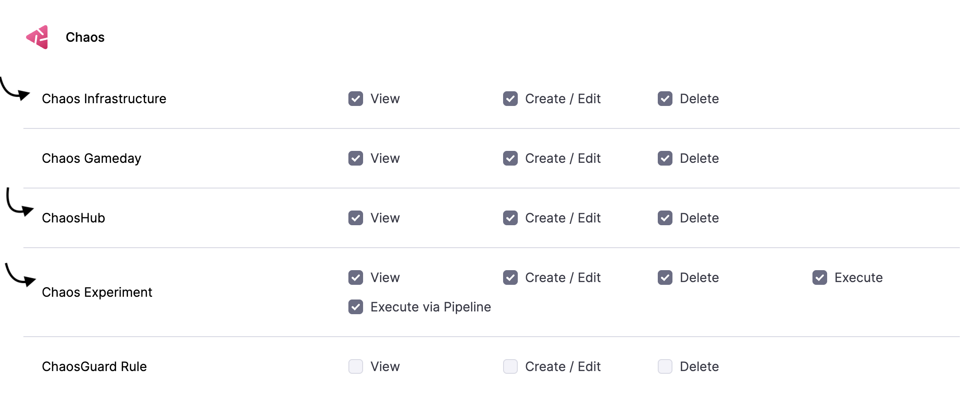Click the pink Chaos module logo icon
The height and width of the screenshot is (416, 980).
click(38, 37)
